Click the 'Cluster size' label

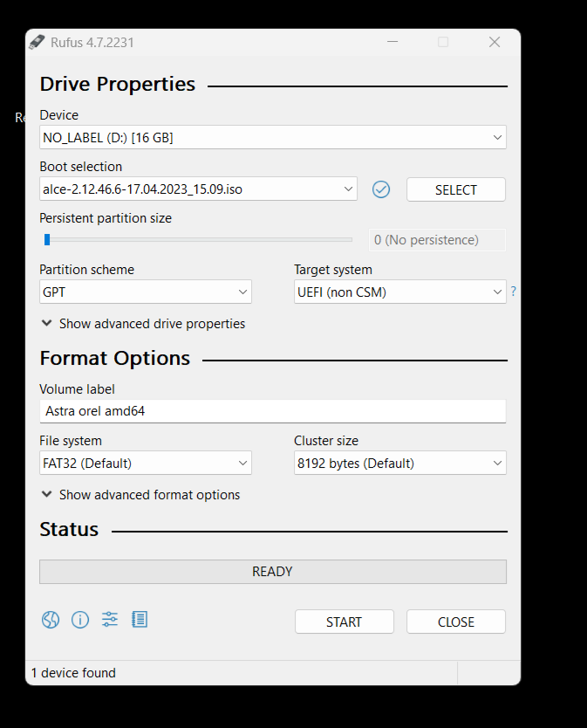tap(326, 441)
